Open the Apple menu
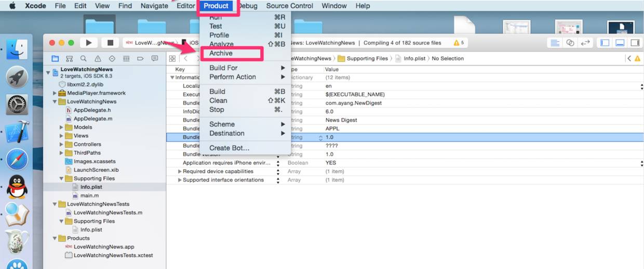Image resolution: width=644 pixels, height=269 pixels. tap(12, 6)
